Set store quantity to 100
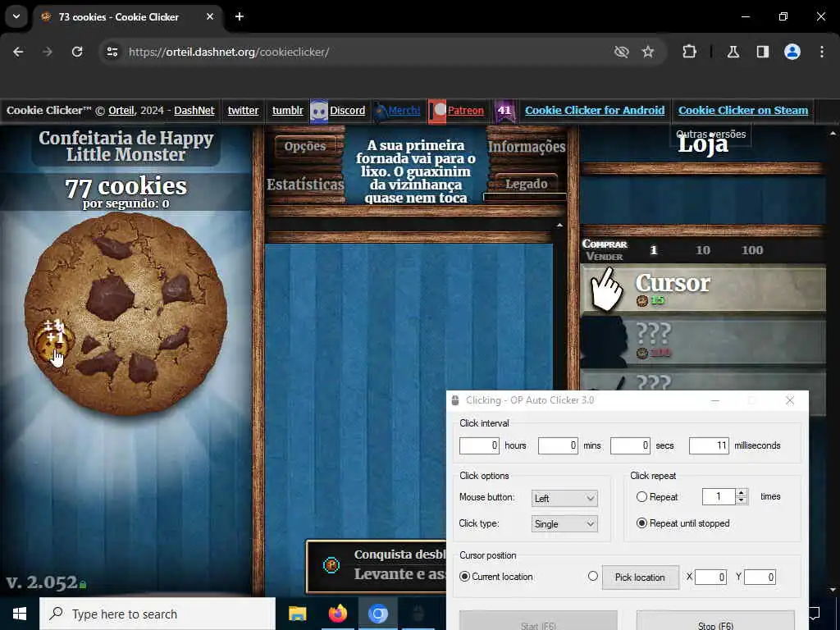The height and width of the screenshot is (630, 840). coord(752,250)
